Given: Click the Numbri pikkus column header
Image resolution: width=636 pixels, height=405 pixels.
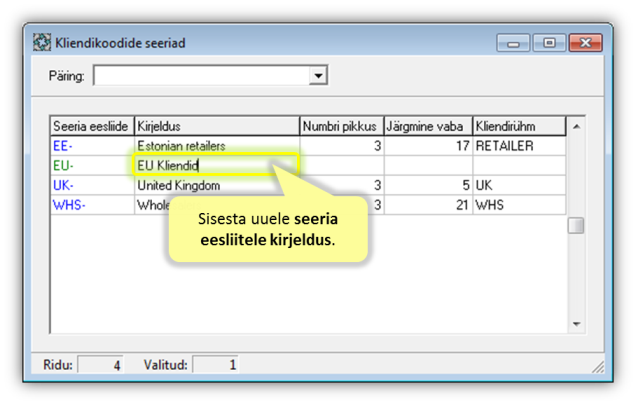Looking at the screenshot, I should click(341, 126).
